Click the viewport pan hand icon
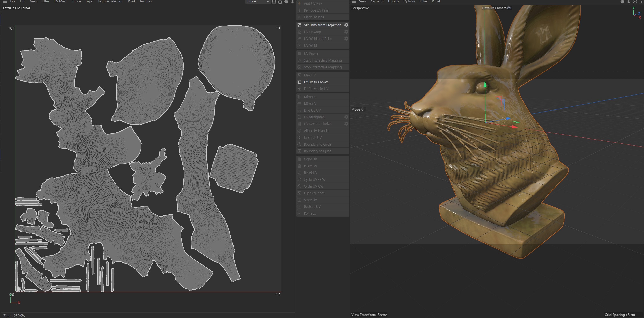The width and height of the screenshot is (644, 318). pos(622,1)
